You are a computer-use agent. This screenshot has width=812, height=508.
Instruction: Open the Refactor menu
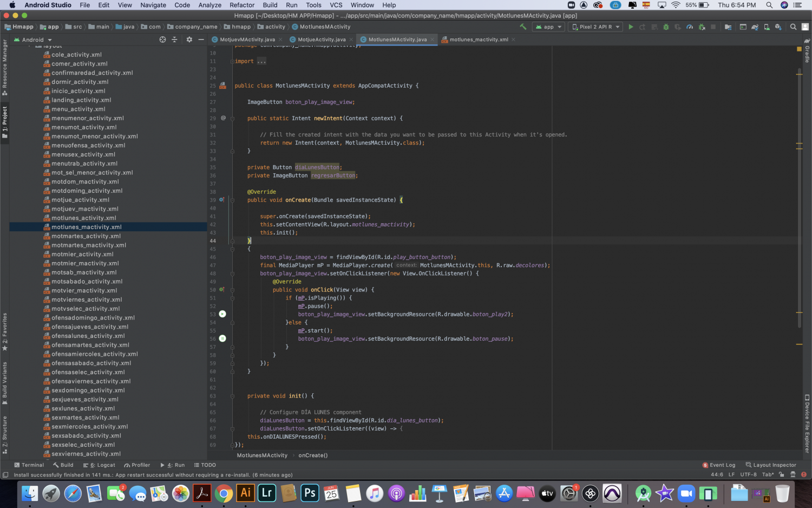[x=242, y=5]
